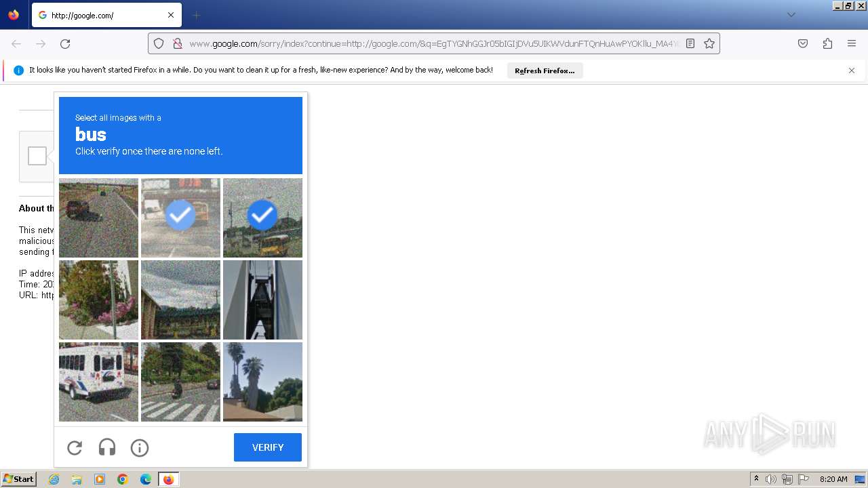
Task: Show hidden system tray icons
Action: 756,479
